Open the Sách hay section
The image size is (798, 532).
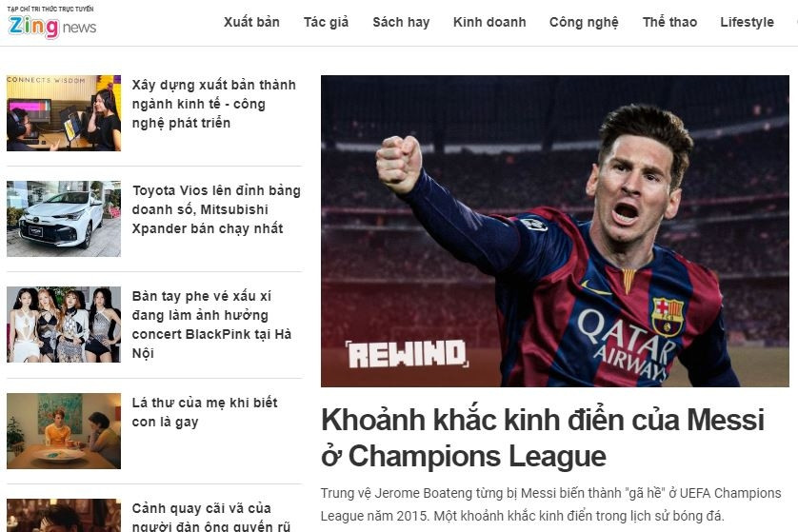pos(401,23)
